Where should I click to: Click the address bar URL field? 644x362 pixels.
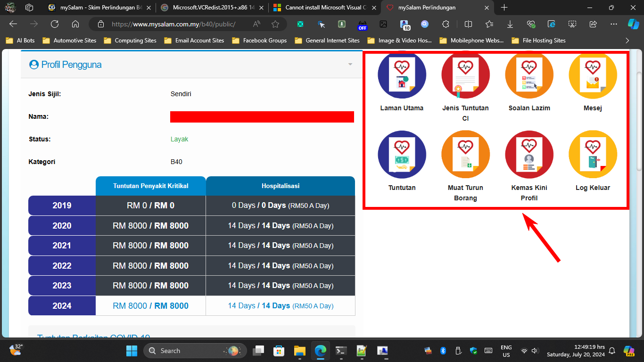tap(173, 24)
